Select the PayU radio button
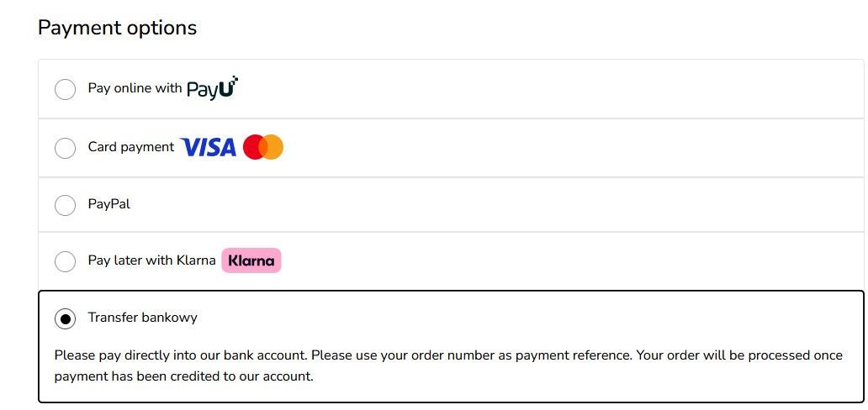 [66, 89]
